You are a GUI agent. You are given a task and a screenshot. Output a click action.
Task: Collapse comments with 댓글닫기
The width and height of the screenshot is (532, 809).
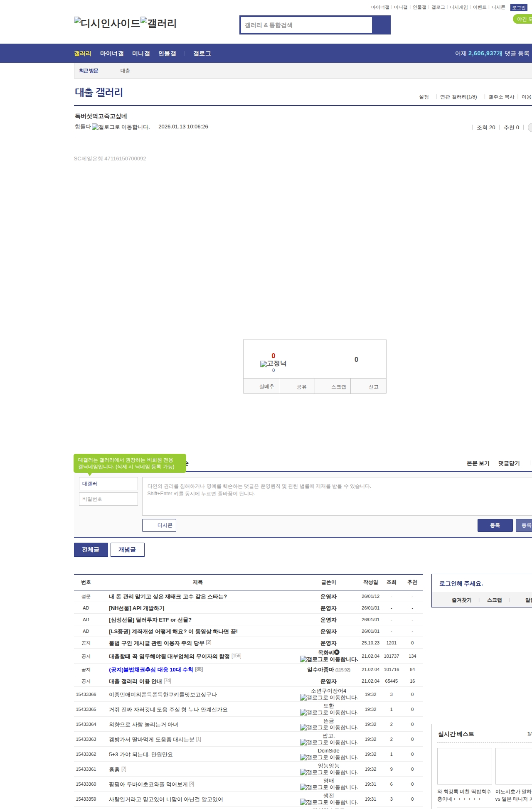(x=509, y=463)
